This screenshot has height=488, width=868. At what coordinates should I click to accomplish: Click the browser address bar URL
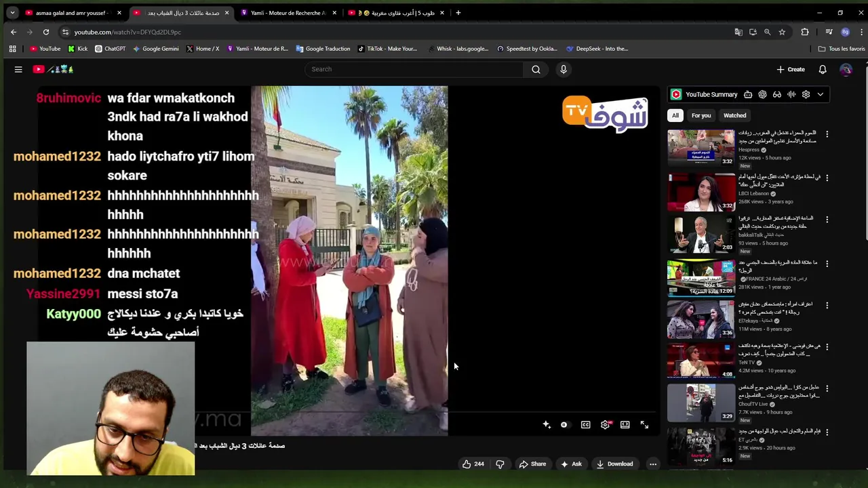[127, 32]
